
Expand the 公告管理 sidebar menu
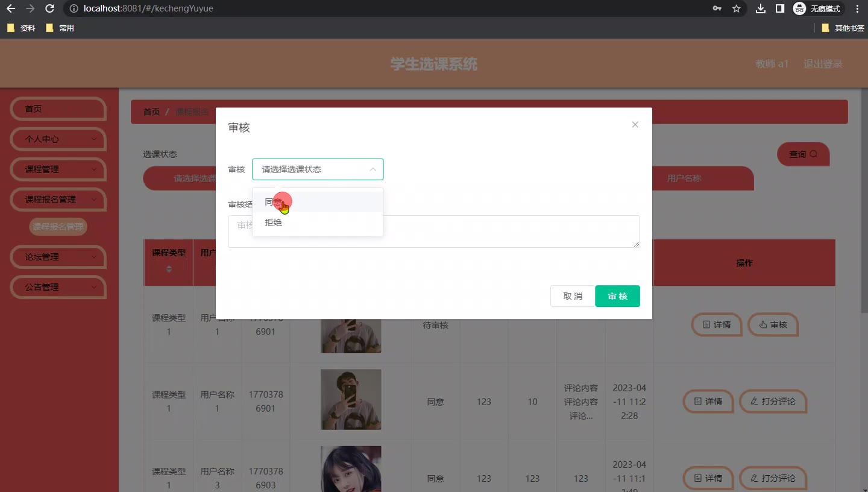[58, 287]
